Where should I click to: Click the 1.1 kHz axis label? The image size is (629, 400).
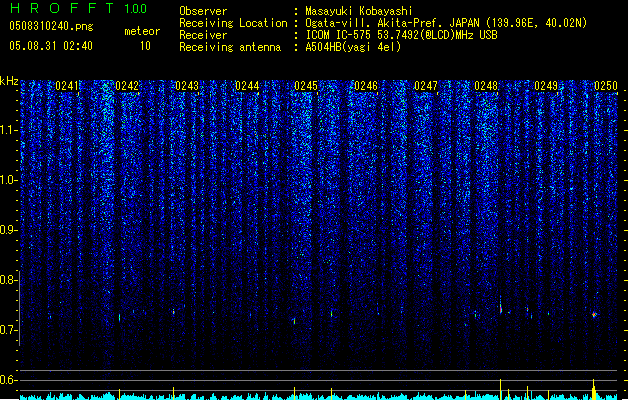(x=9, y=130)
